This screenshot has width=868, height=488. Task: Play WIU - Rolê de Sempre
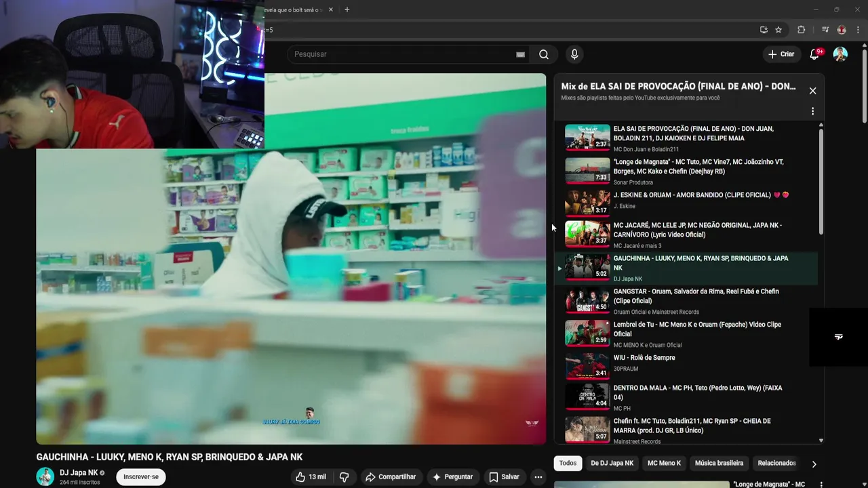tap(685, 365)
